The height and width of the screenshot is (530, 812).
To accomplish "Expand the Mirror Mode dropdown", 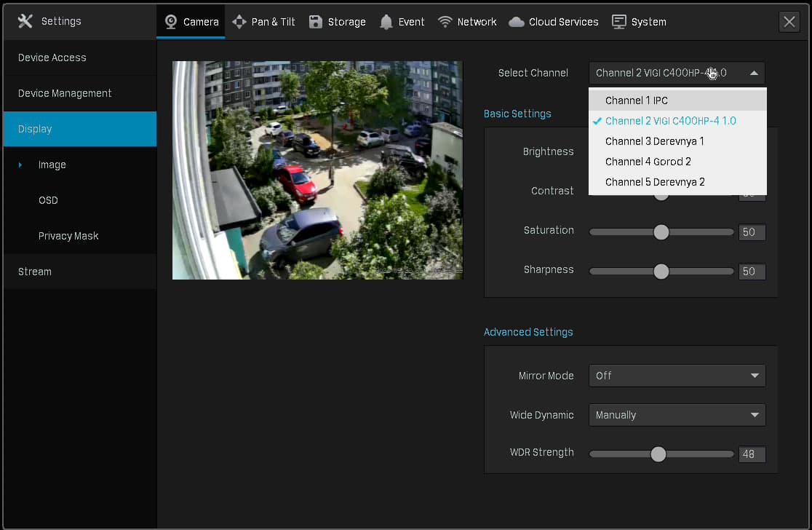I will pyautogui.click(x=677, y=376).
